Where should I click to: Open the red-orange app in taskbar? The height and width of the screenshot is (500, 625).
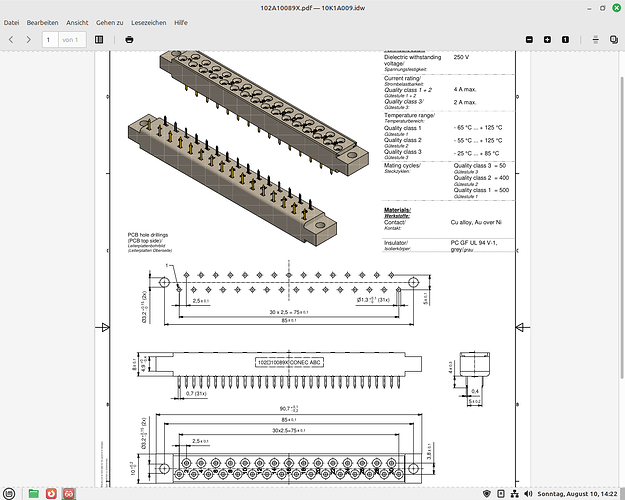(x=51, y=494)
